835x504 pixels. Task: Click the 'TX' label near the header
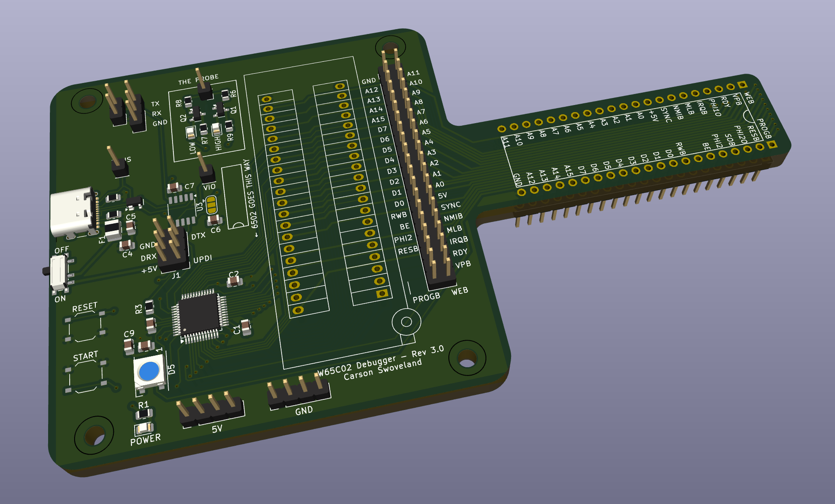(155, 104)
